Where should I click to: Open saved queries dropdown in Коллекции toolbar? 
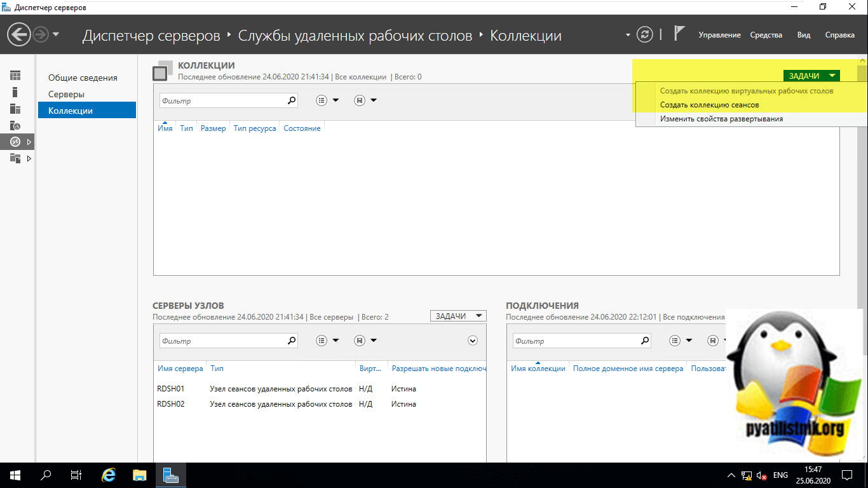365,100
